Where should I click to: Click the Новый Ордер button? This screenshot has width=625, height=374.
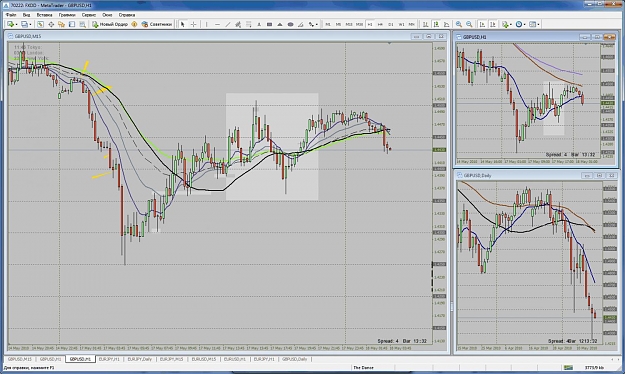(x=110, y=24)
